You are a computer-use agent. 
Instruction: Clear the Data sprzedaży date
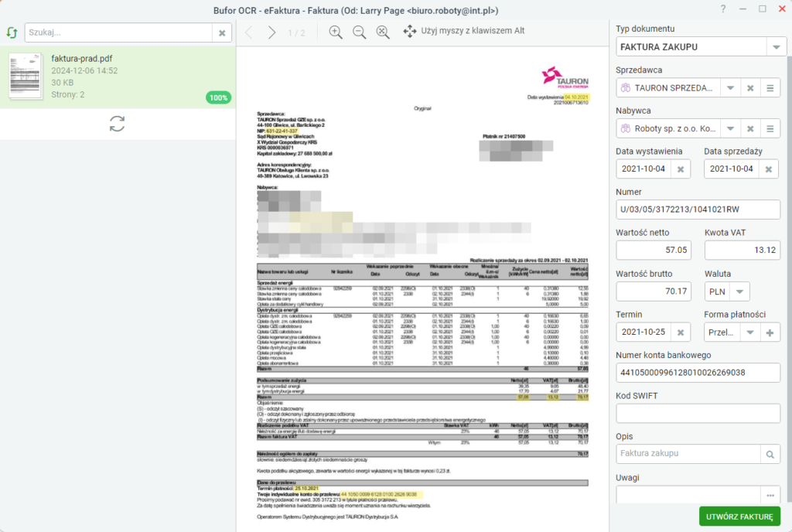click(768, 169)
